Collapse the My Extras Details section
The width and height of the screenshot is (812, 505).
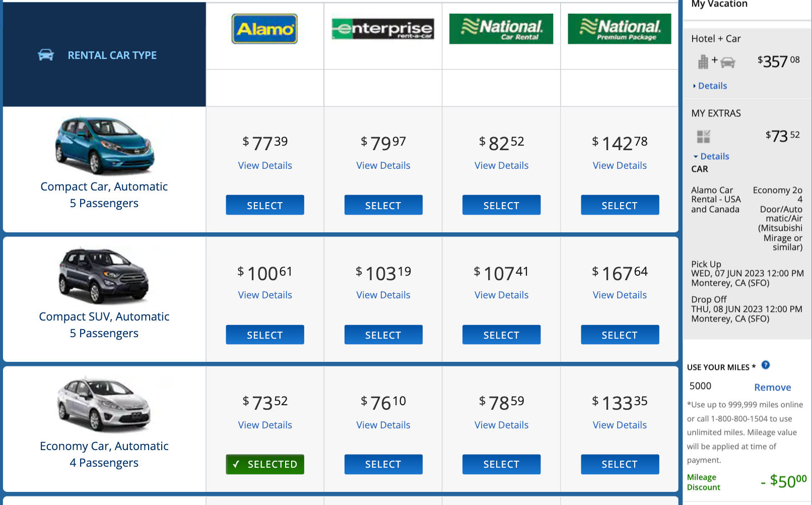pyautogui.click(x=713, y=156)
